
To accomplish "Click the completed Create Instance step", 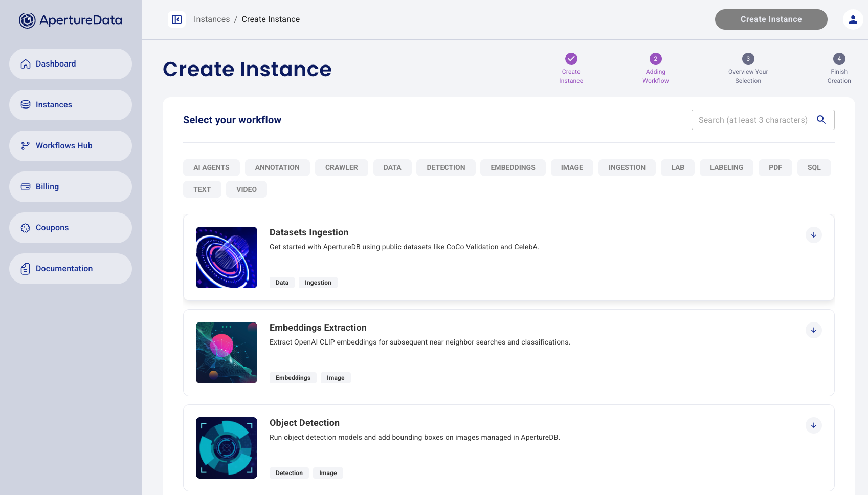I will (571, 59).
